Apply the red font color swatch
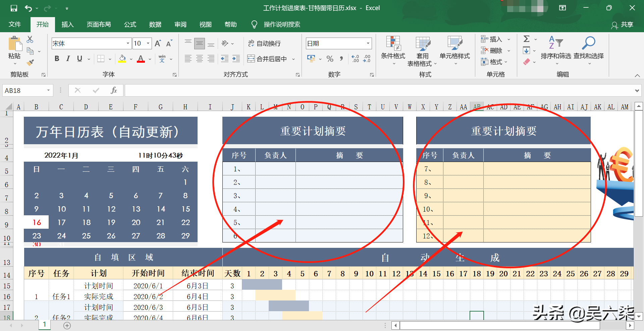The width and height of the screenshot is (644, 331). pos(141,59)
